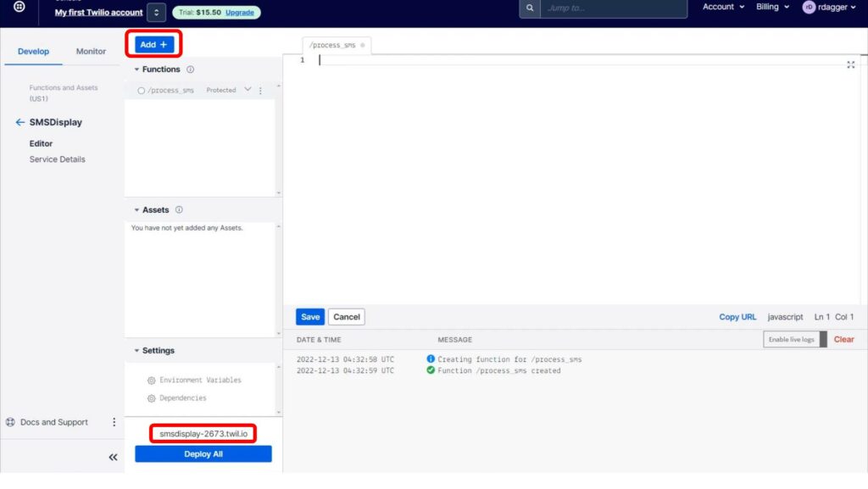Click the Copy URL link
This screenshot has height=489, width=868.
click(737, 317)
